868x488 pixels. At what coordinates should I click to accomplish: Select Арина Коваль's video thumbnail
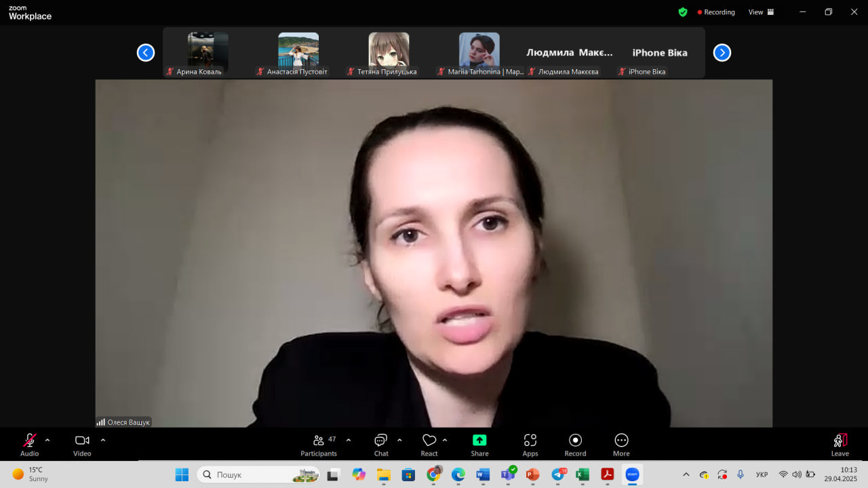208,53
